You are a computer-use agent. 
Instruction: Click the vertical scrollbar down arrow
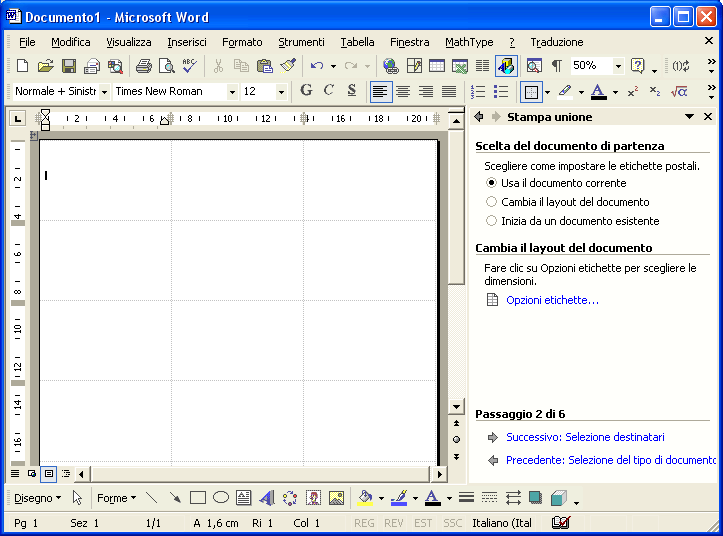pos(456,407)
